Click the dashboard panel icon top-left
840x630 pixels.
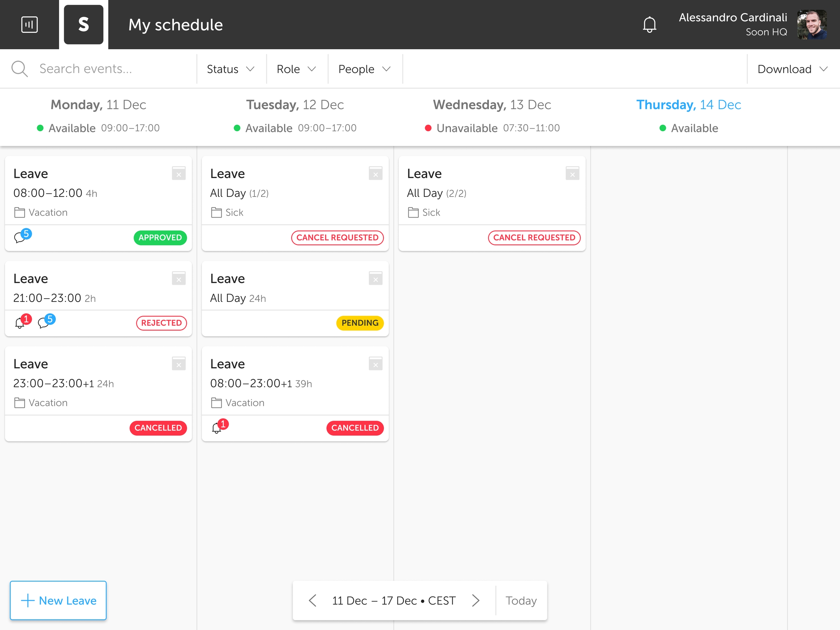pyautogui.click(x=29, y=25)
